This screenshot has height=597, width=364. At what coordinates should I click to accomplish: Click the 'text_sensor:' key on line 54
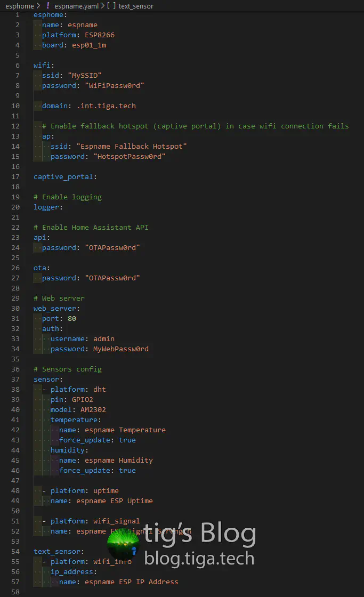(59, 551)
